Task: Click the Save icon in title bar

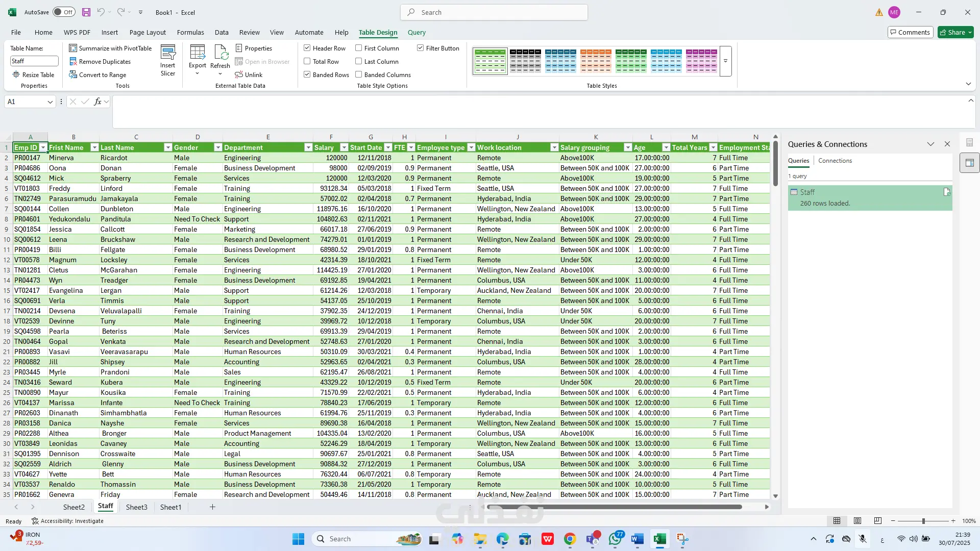Action: coord(86,12)
